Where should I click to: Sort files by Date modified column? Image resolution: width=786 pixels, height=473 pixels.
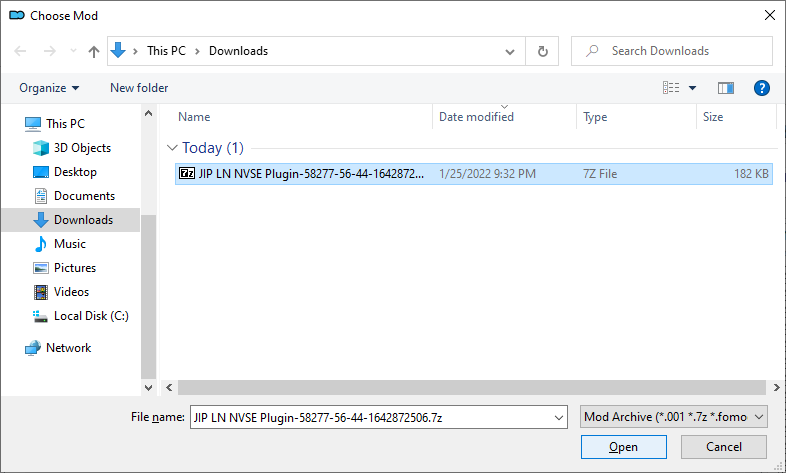(x=476, y=117)
